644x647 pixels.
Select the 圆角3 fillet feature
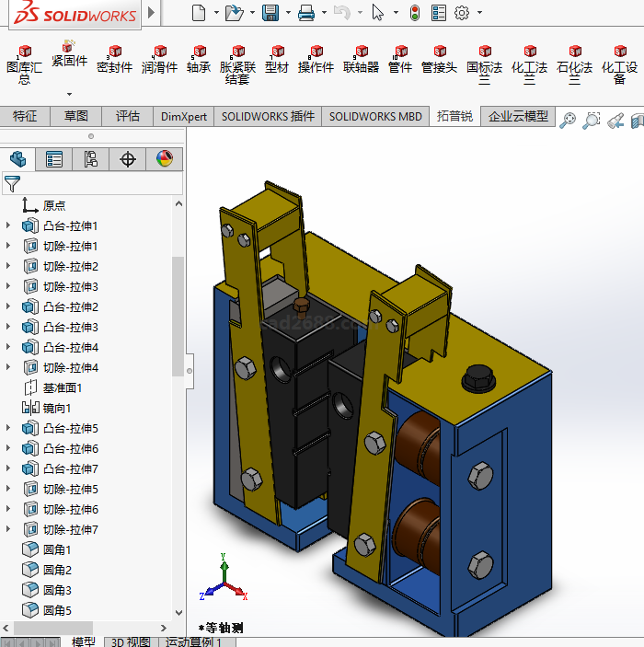click(57, 590)
